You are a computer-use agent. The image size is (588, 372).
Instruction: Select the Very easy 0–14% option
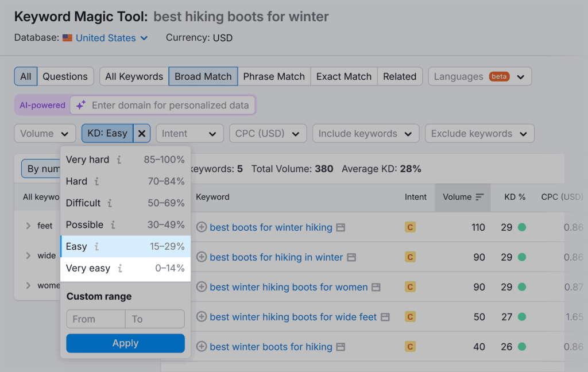pyautogui.click(x=125, y=269)
